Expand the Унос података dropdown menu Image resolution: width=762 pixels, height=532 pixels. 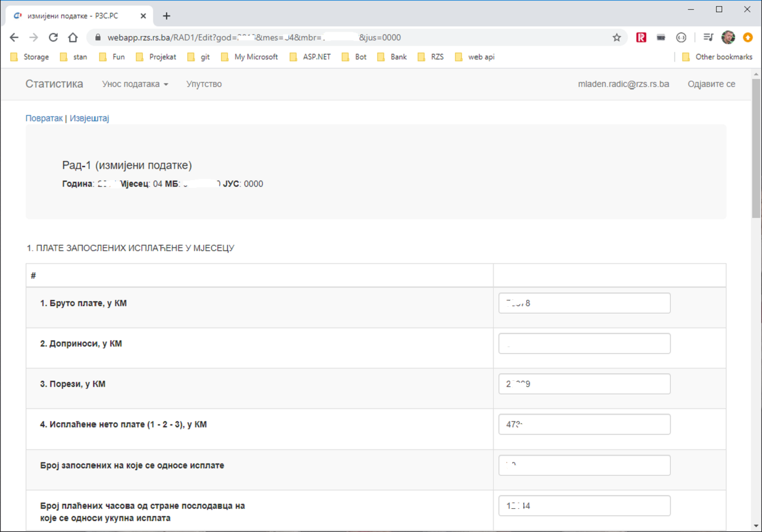(x=135, y=84)
